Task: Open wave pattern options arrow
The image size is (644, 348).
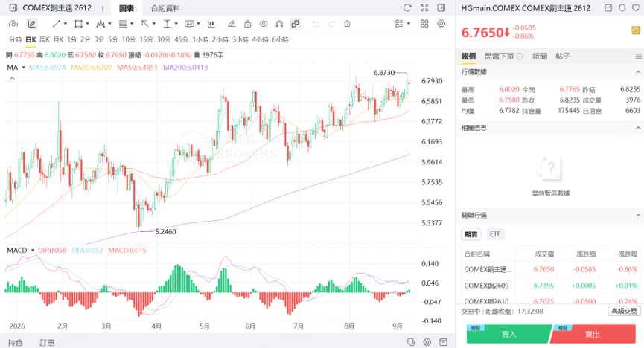Action: (109, 24)
